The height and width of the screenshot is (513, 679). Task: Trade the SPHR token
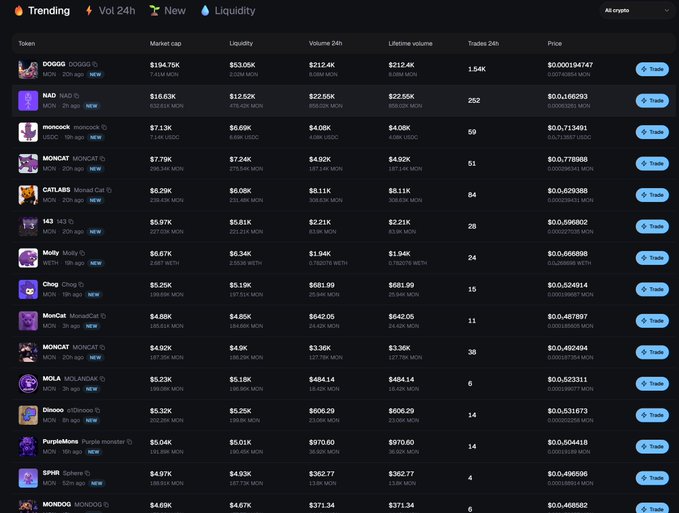(x=652, y=478)
